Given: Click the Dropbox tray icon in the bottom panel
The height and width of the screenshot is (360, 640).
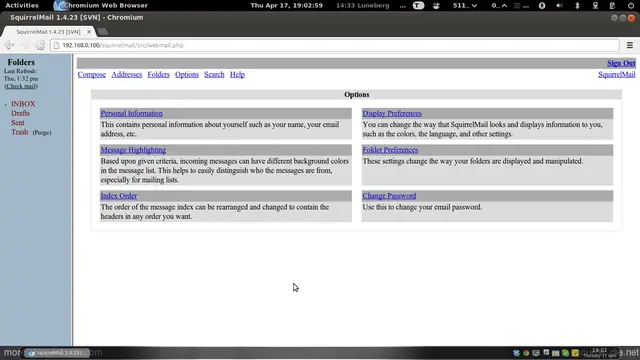Looking at the screenshot, I should click(516, 353).
